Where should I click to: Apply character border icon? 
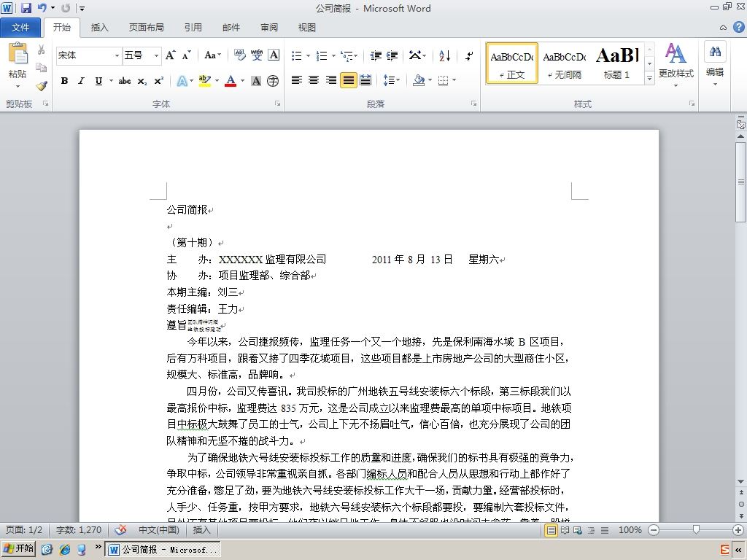pyautogui.click(x=274, y=55)
